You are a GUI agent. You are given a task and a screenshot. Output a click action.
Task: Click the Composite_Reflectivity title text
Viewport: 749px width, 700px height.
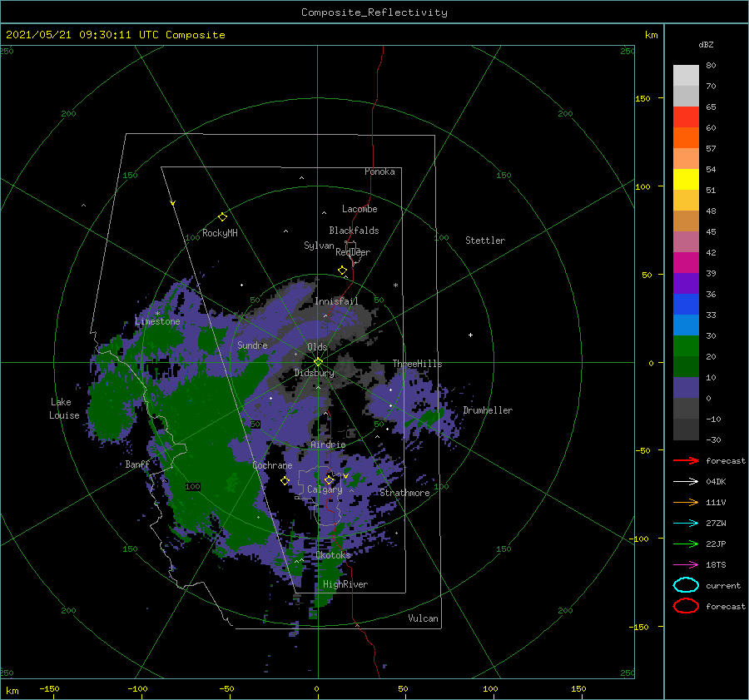pos(374,12)
